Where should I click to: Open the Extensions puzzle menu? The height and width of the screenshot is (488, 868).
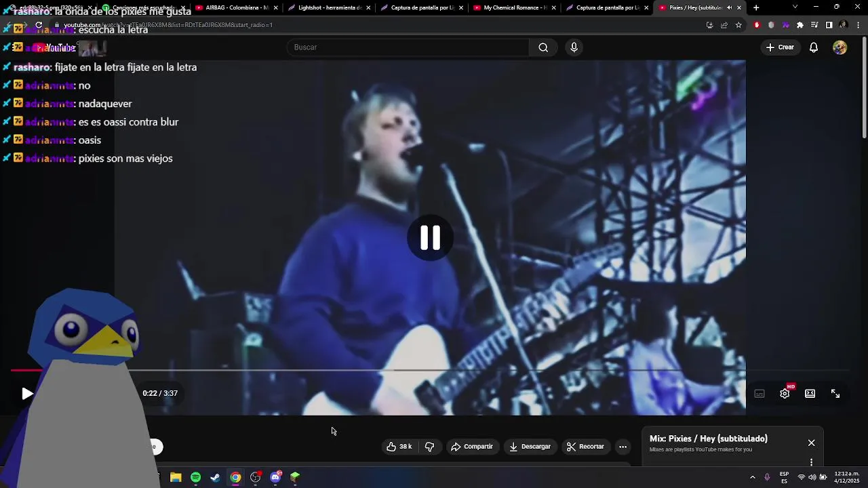pyautogui.click(x=800, y=25)
